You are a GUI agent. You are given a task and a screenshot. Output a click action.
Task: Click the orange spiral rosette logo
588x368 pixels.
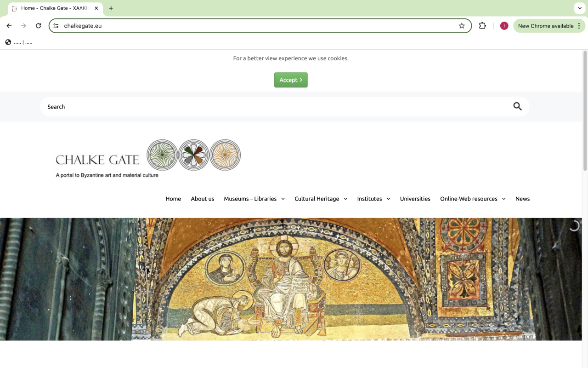(x=225, y=155)
